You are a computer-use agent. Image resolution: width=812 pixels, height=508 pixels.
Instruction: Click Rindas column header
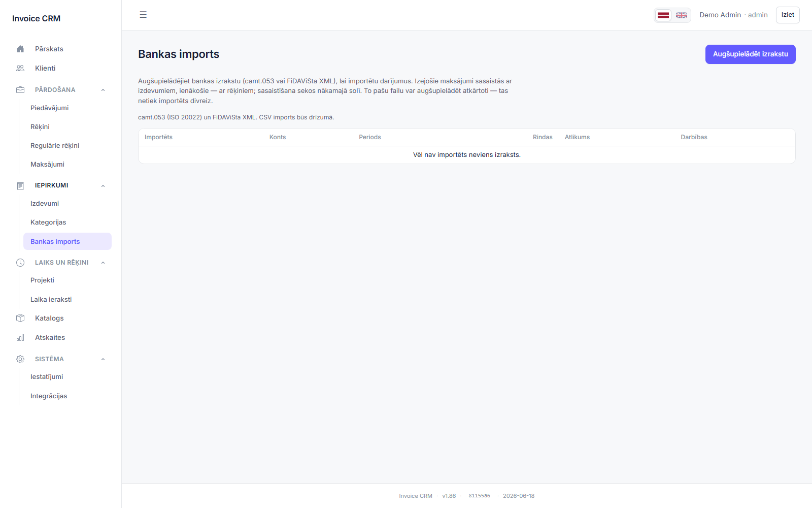coord(543,137)
